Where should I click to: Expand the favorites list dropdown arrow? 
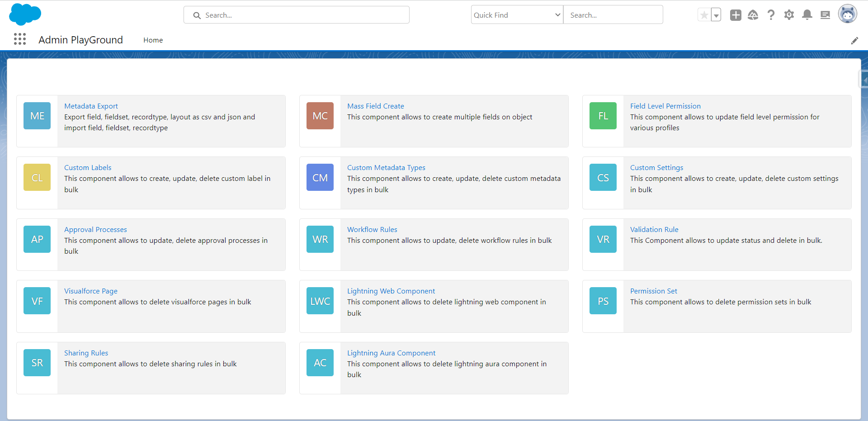tap(716, 15)
